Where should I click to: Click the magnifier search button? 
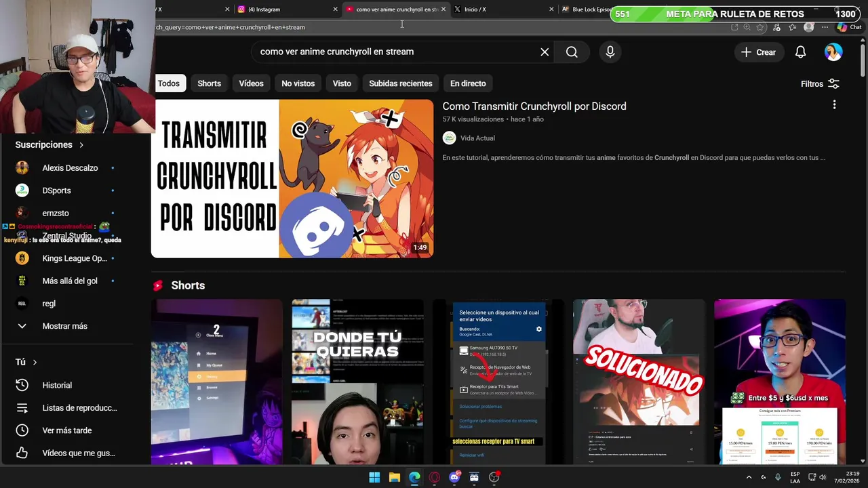(x=572, y=52)
